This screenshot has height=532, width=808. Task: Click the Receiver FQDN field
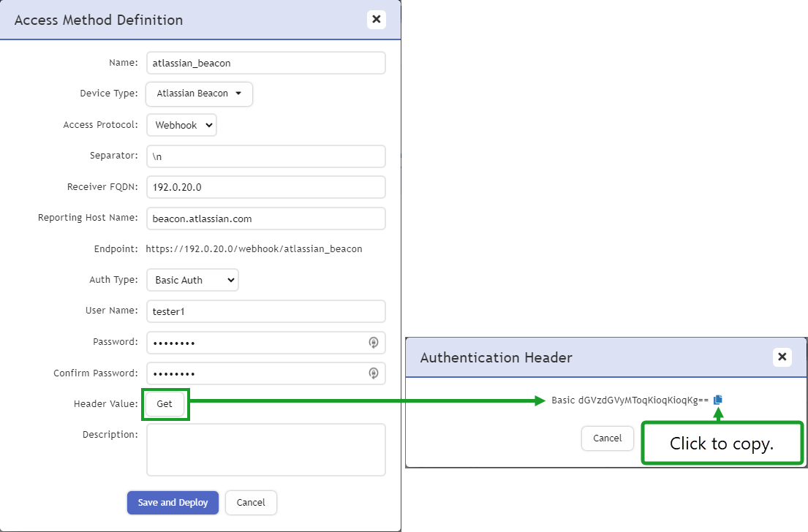[265, 187]
